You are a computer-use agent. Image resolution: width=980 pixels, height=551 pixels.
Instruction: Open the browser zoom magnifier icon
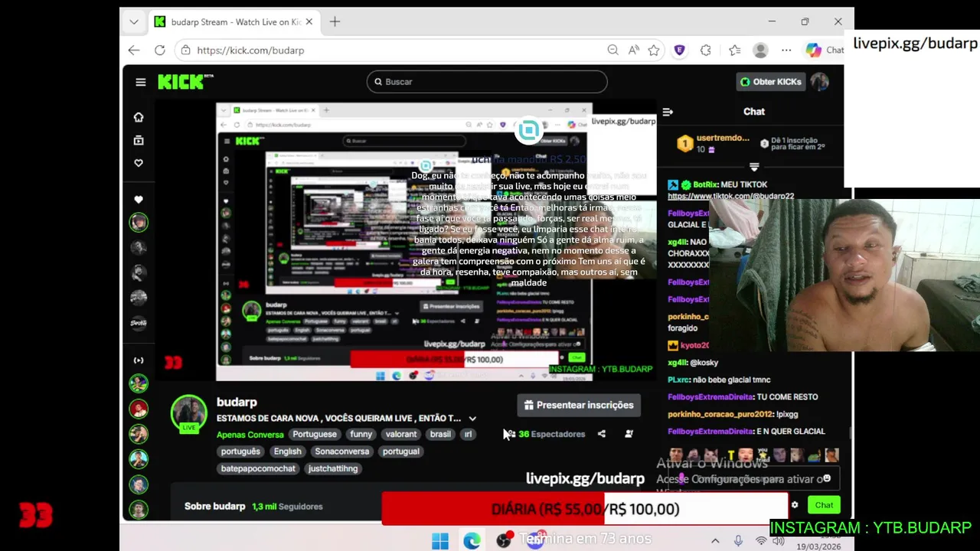[x=612, y=51]
